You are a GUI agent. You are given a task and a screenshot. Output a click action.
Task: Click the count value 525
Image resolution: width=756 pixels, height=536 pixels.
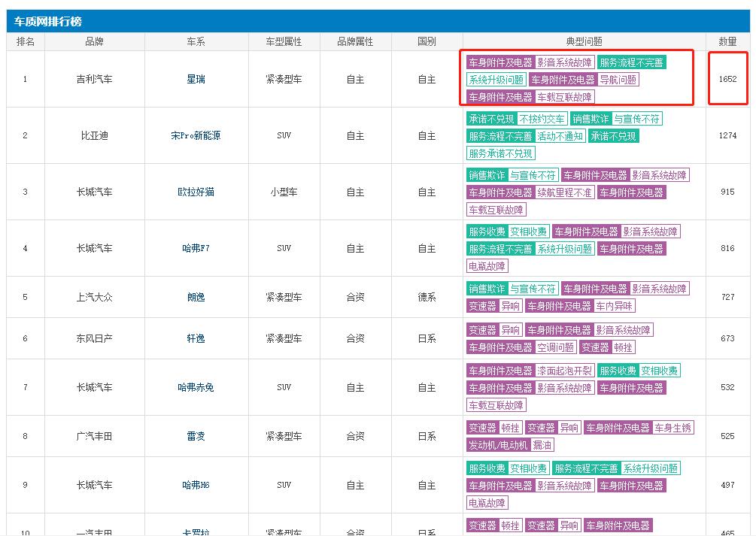(x=727, y=436)
